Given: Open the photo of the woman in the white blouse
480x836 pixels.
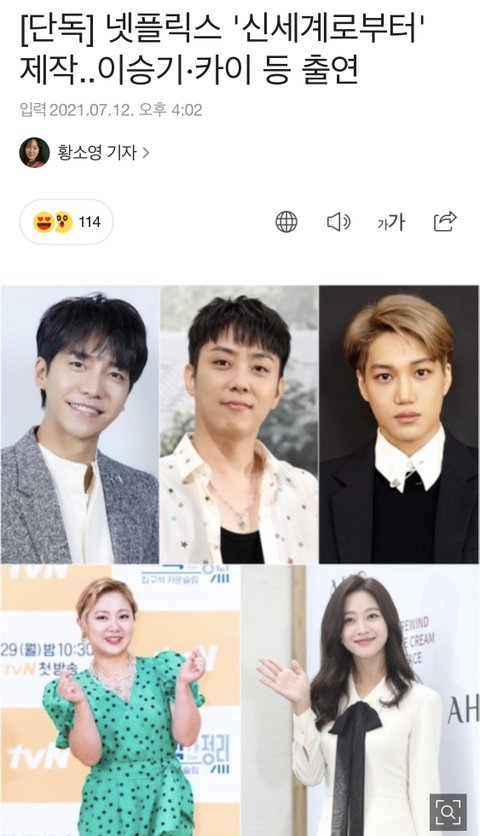Looking at the screenshot, I should 361,701.
